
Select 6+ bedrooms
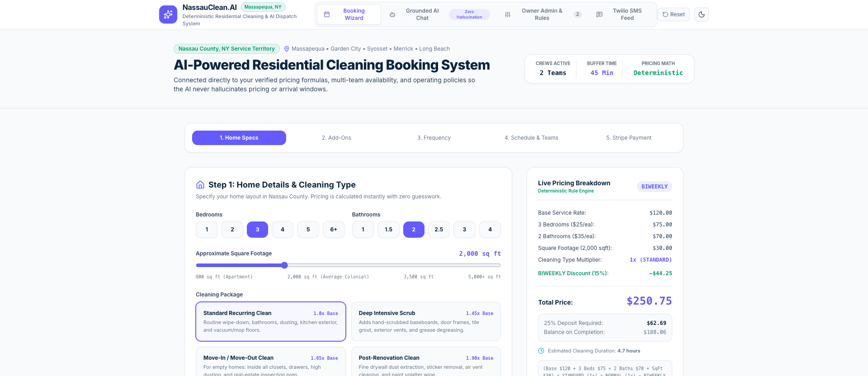[334, 230]
